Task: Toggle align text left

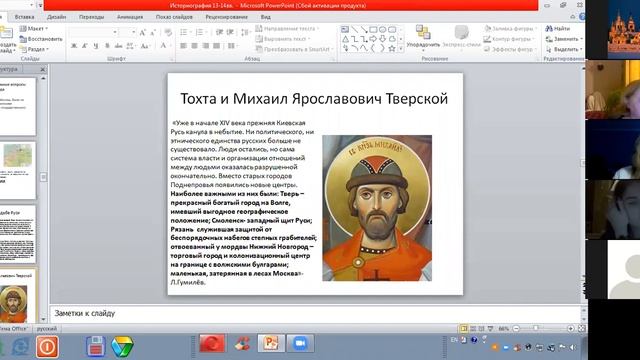Action: [184, 46]
